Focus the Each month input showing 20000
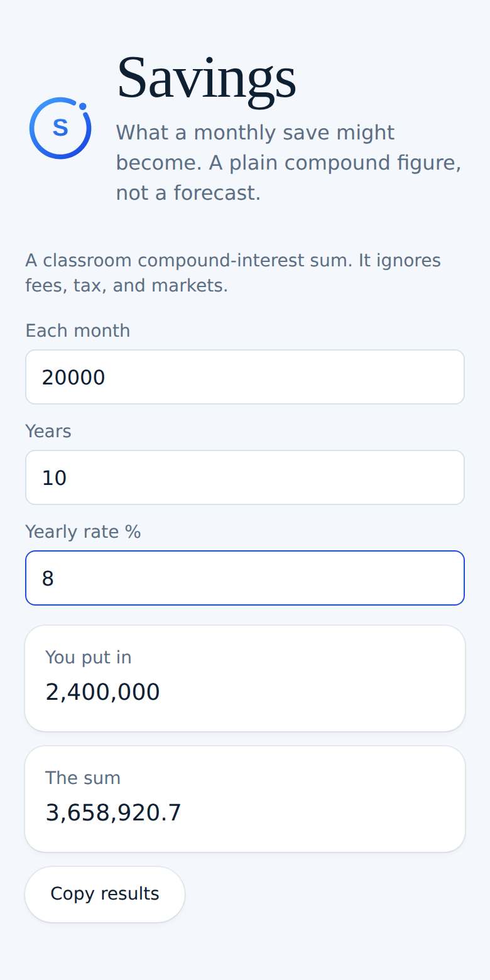 [245, 377]
